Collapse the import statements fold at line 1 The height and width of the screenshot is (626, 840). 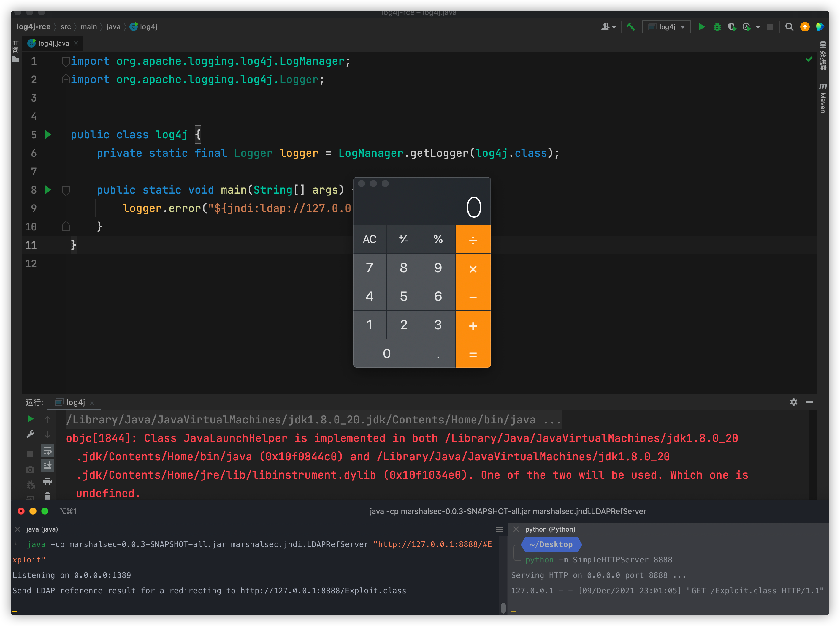tap(66, 61)
